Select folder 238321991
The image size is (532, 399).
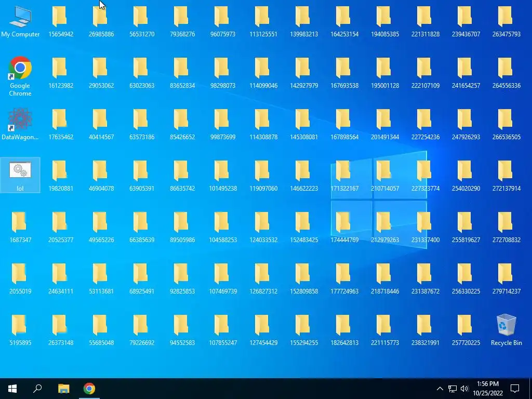[425, 330]
